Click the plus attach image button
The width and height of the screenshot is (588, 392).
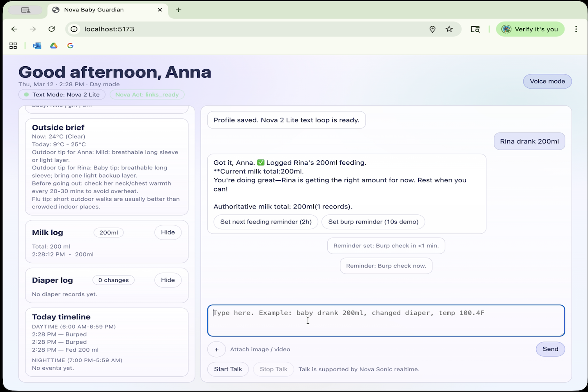(x=216, y=349)
